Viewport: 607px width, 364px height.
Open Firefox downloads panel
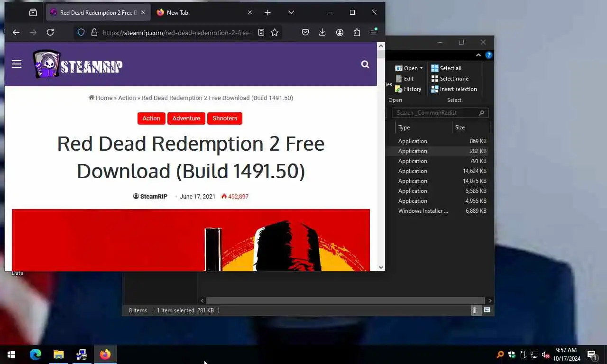322,32
